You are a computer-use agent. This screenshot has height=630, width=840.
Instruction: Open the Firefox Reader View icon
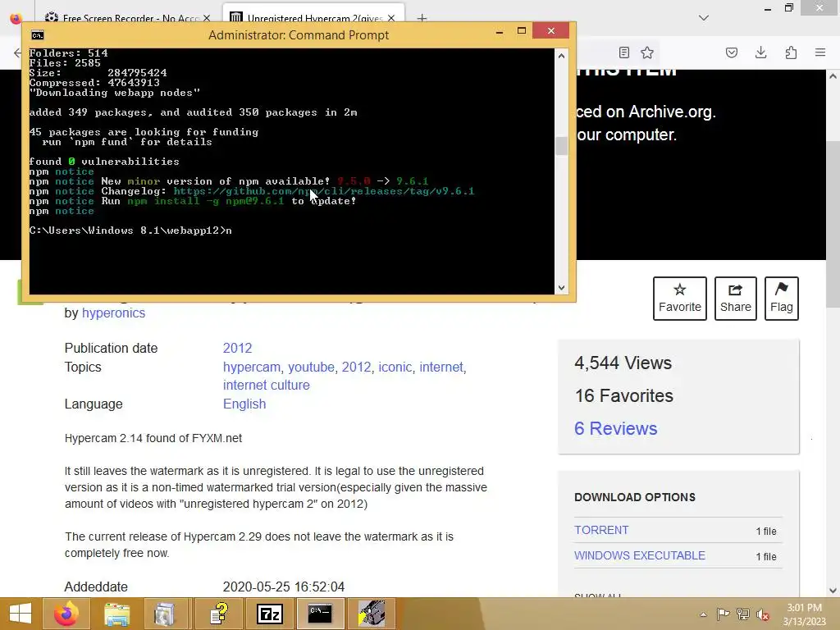pos(624,52)
